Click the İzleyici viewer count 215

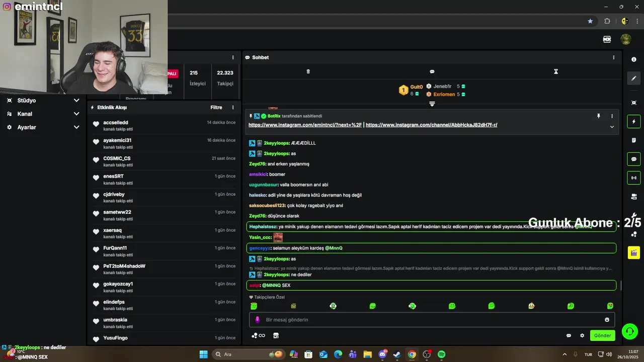tap(197, 78)
